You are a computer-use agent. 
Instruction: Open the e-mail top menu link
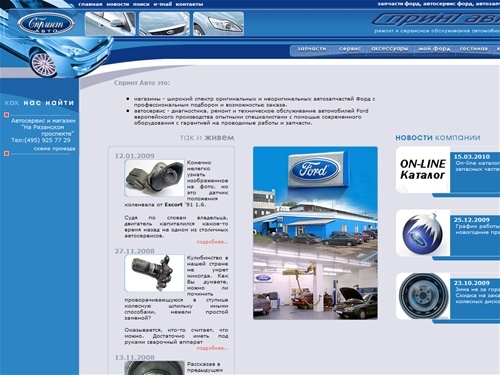[x=163, y=4]
